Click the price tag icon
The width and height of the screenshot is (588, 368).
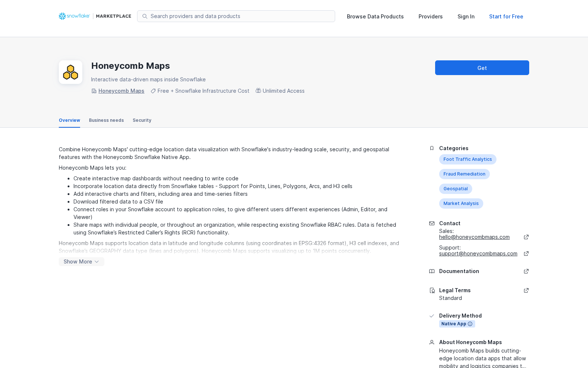pos(153,91)
